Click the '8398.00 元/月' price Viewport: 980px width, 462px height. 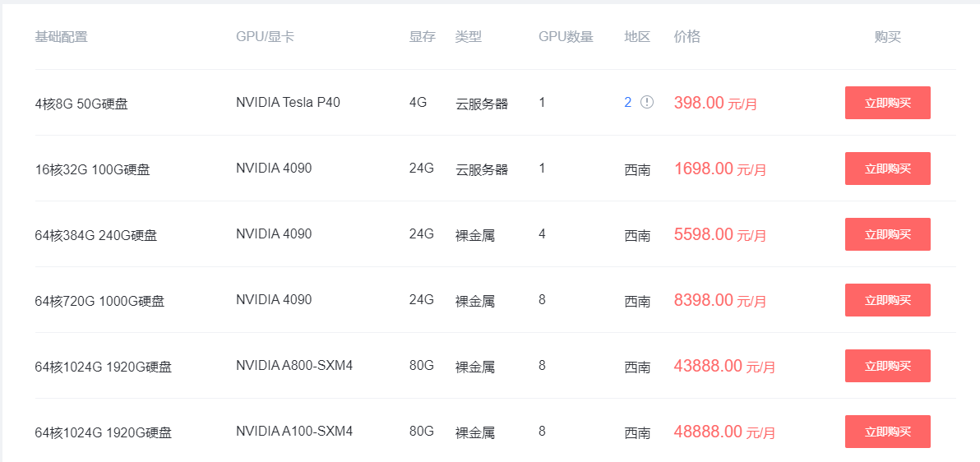(720, 300)
